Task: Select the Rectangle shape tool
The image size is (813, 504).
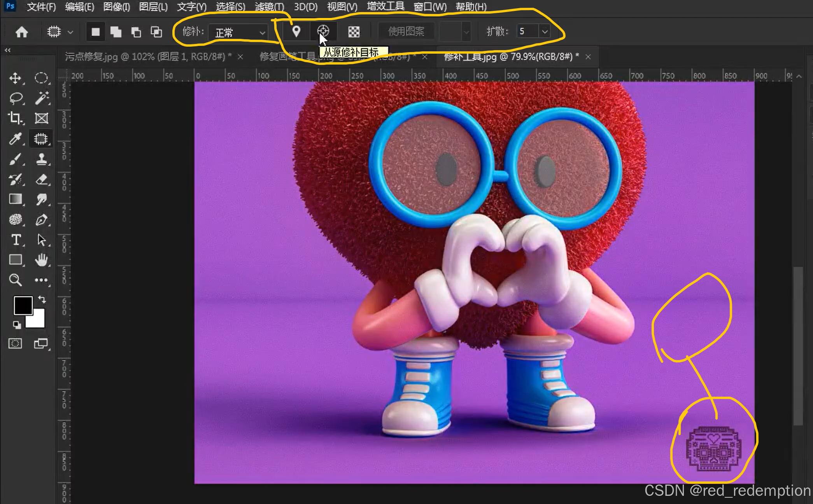Action: pyautogui.click(x=16, y=260)
